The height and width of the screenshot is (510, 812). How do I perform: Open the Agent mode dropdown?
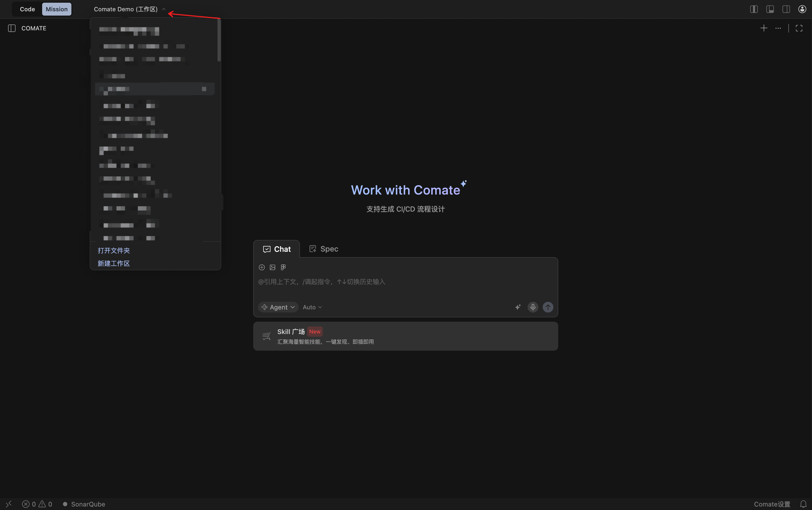(x=278, y=307)
